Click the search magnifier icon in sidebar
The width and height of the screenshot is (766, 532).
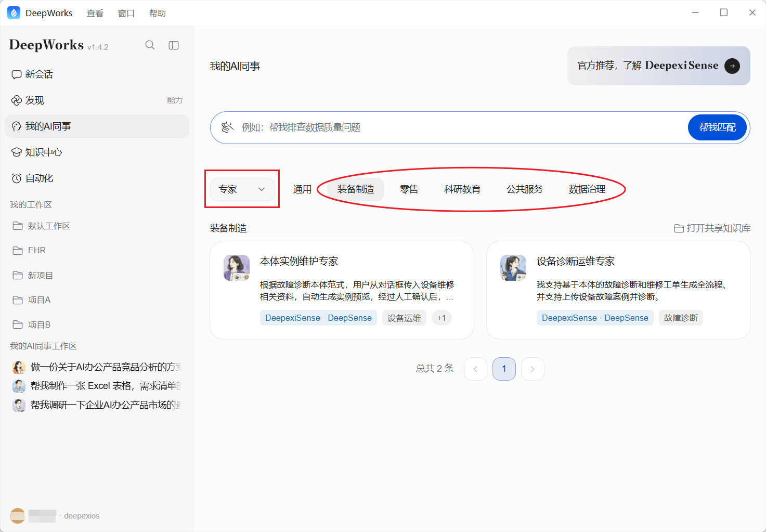coord(150,45)
